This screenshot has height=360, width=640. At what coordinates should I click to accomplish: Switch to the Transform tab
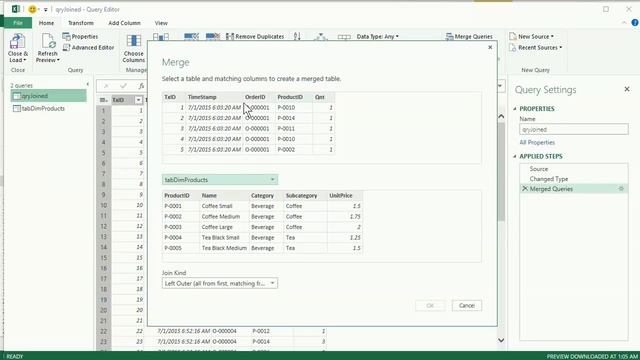tap(80, 23)
